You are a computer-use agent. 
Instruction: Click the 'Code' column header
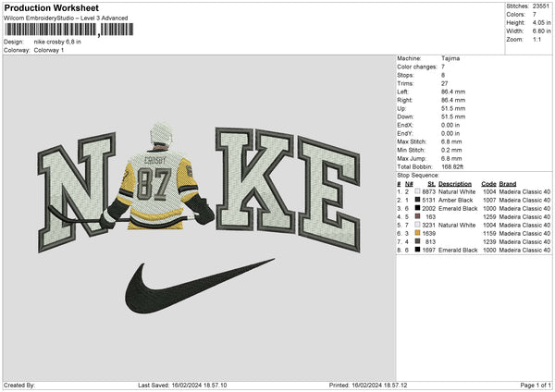(x=488, y=184)
